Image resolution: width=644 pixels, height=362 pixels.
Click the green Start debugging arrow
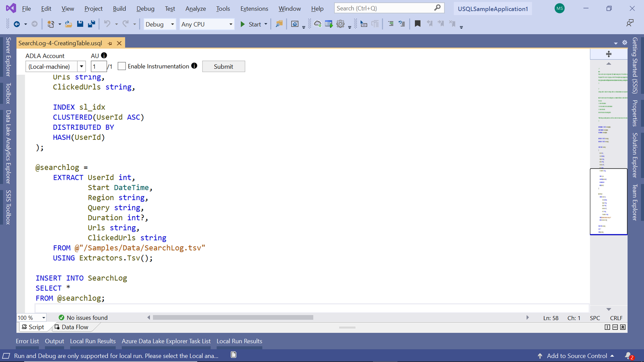pyautogui.click(x=243, y=24)
